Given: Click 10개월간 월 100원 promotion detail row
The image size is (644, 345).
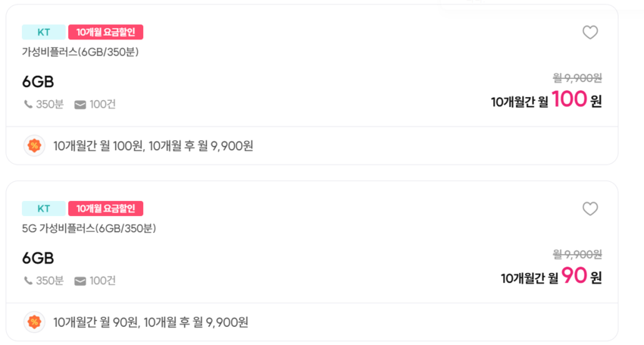Looking at the screenshot, I should pyautogui.click(x=153, y=146).
